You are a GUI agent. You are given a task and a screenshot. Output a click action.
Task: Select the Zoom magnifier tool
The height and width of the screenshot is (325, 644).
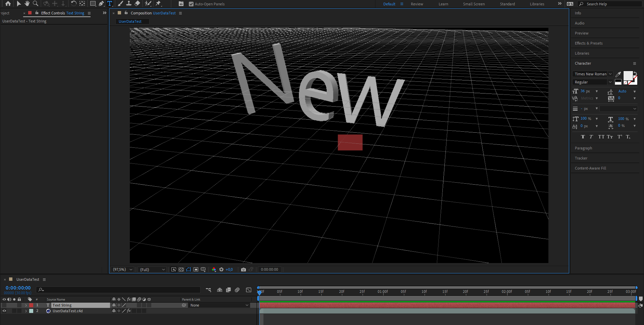[36, 4]
